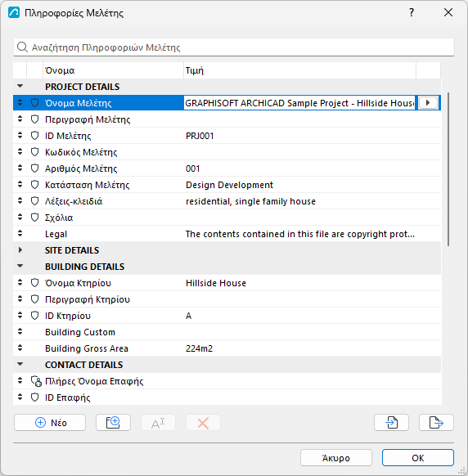Expand the SITE DETAILS group
This screenshot has height=476, width=468.
[20, 249]
